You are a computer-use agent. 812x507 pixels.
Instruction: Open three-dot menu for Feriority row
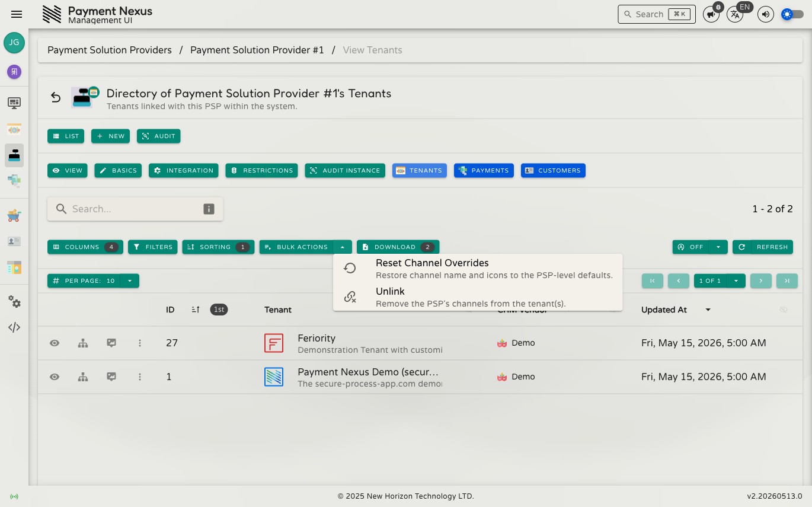pos(140,343)
